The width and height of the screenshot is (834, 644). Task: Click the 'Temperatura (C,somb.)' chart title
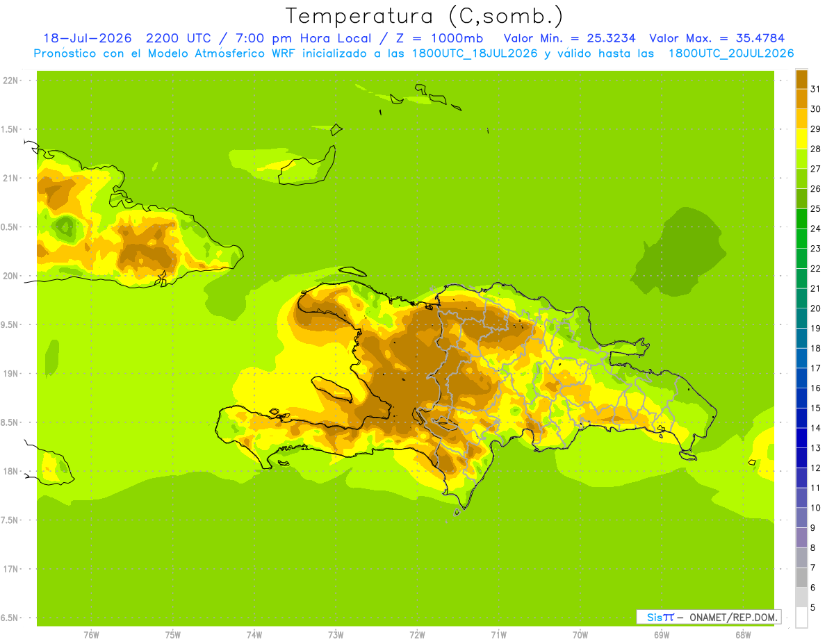[425, 16]
